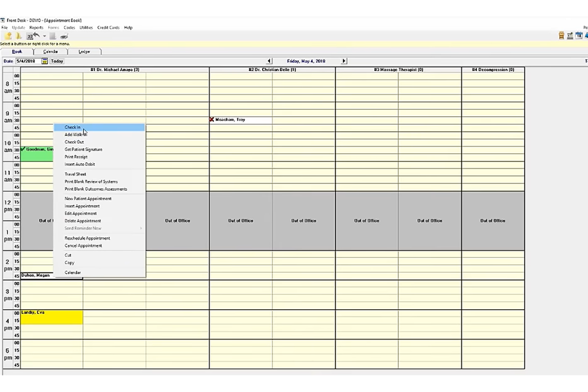
Task: Click the gold cash-register icon at top right
Action: coord(561,36)
